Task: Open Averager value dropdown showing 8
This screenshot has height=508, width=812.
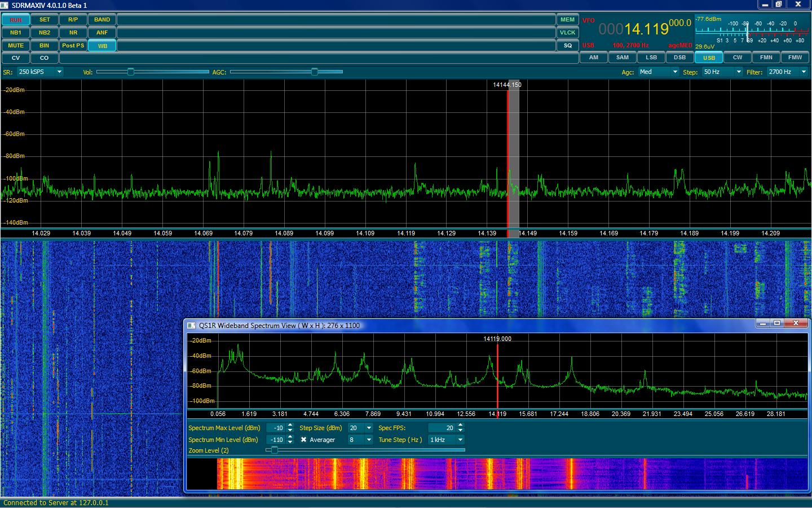Action: click(x=360, y=440)
